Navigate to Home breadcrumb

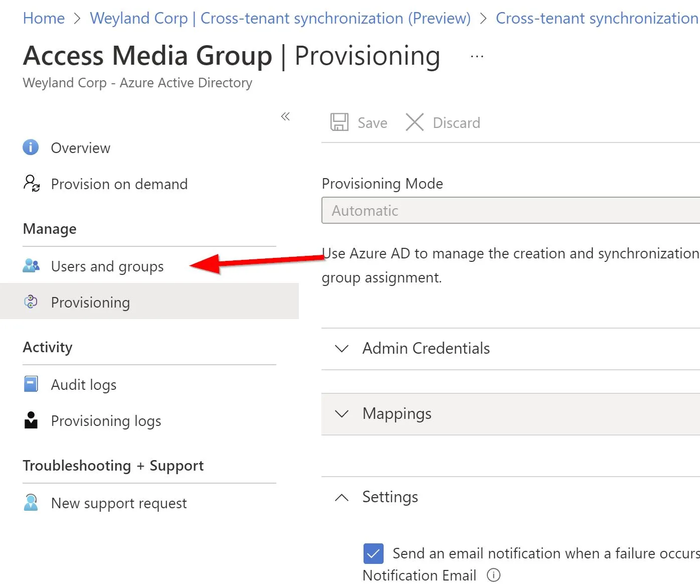click(44, 18)
